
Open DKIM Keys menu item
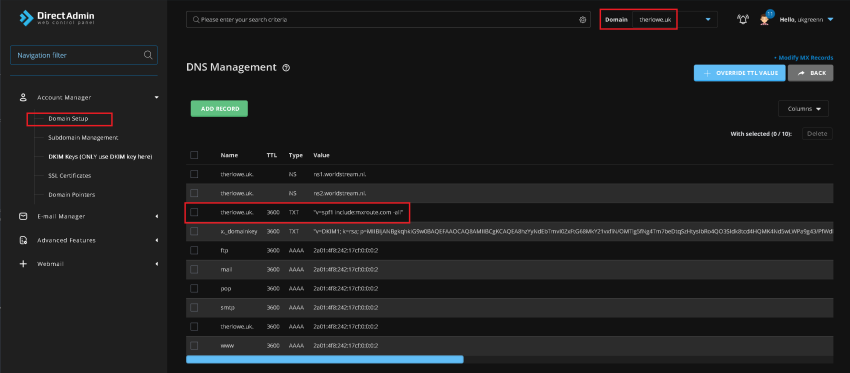tap(100, 157)
